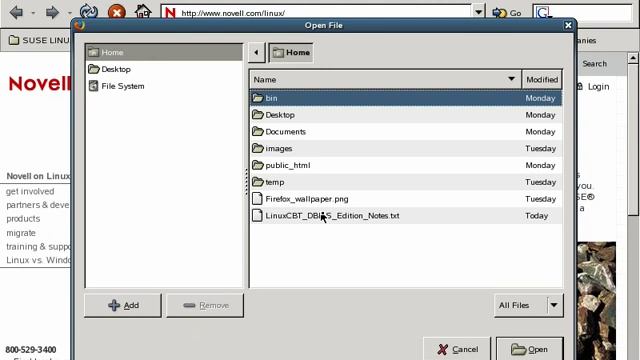Select Desktop in the places sidebar
The width and height of the screenshot is (640, 360).
tap(164, 69)
